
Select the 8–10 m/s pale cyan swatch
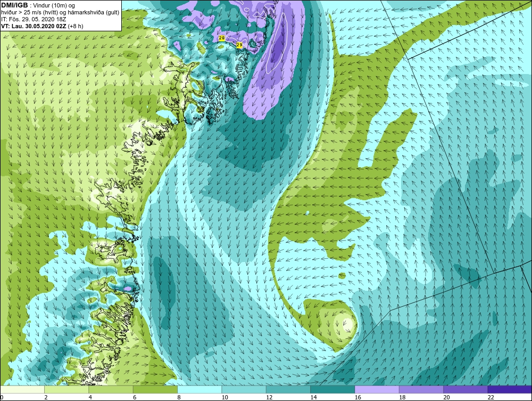[x=199, y=389]
